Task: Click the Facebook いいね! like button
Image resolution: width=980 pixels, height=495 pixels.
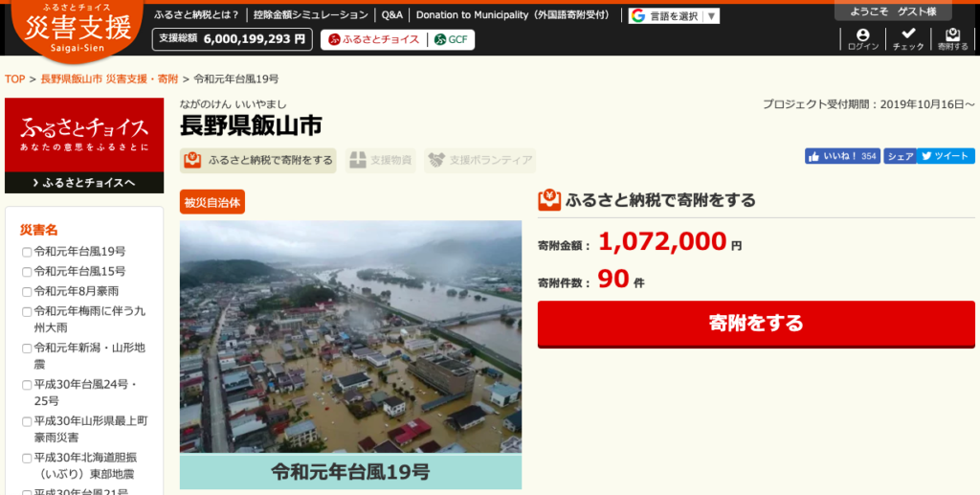Action: click(x=842, y=156)
